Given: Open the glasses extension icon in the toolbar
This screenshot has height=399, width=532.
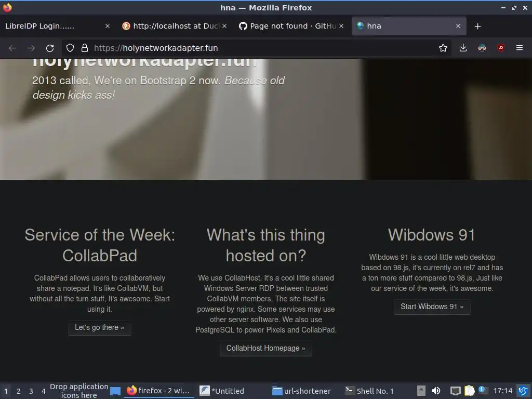Looking at the screenshot, I should pyautogui.click(x=482, y=48).
